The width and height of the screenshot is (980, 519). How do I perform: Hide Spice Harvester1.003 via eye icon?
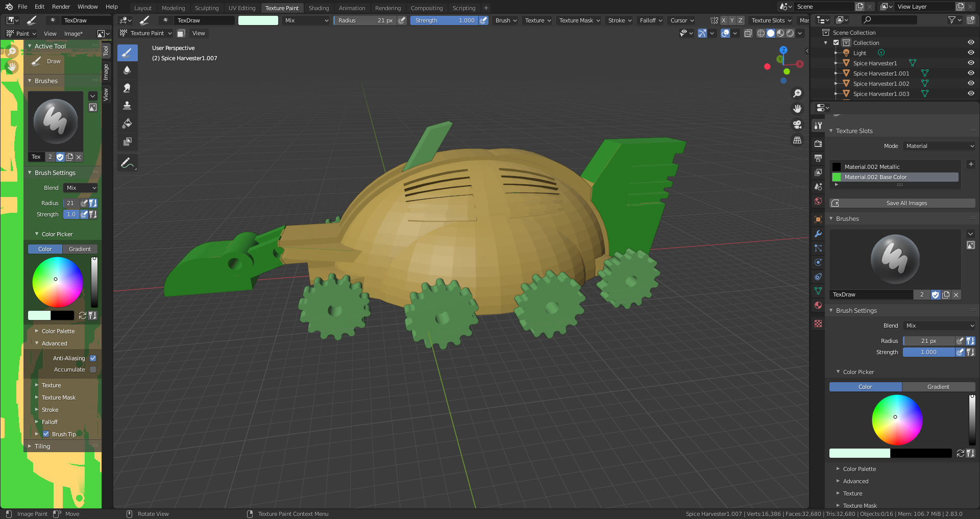coord(971,94)
